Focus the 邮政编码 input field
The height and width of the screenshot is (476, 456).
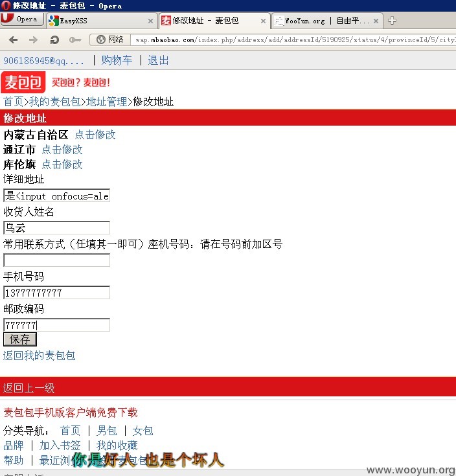[x=57, y=325]
